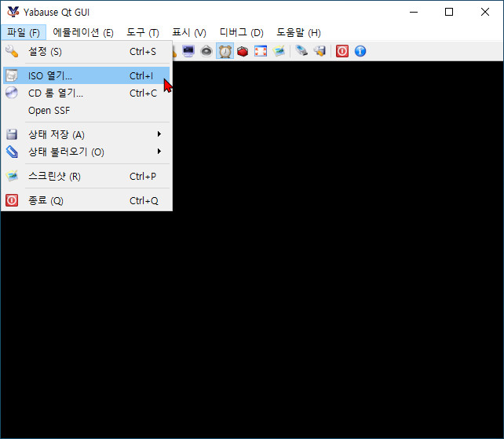The image size is (504, 439).
Task: Click the memory stick backup manager icon
Action: pos(301,51)
